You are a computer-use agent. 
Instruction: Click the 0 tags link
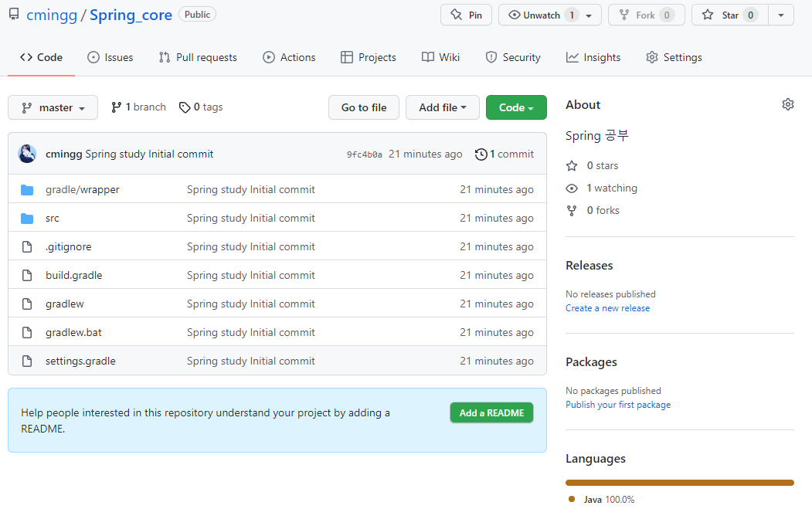coord(201,107)
